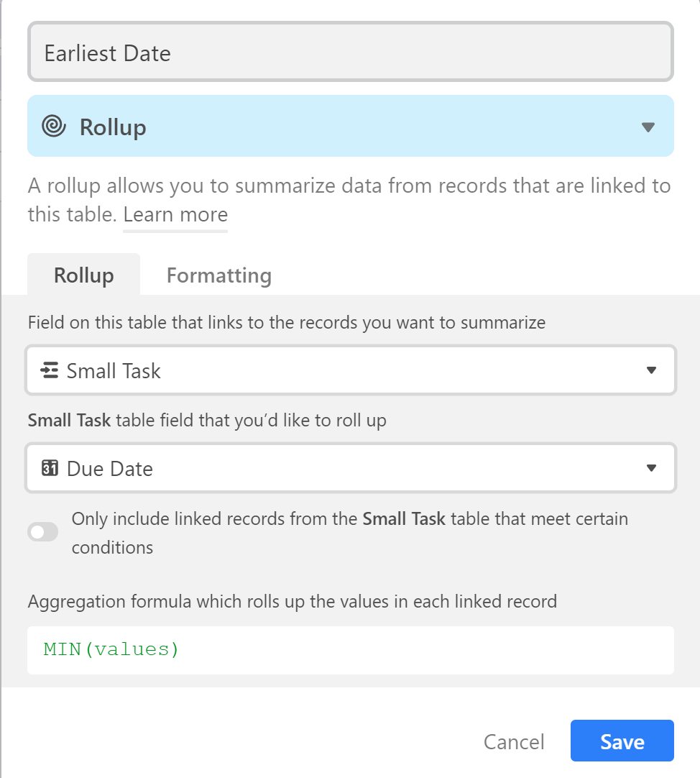Image resolution: width=700 pixels, height=778 pixels.
Task: Select the Rollup tab
Action: pos(84,275)
